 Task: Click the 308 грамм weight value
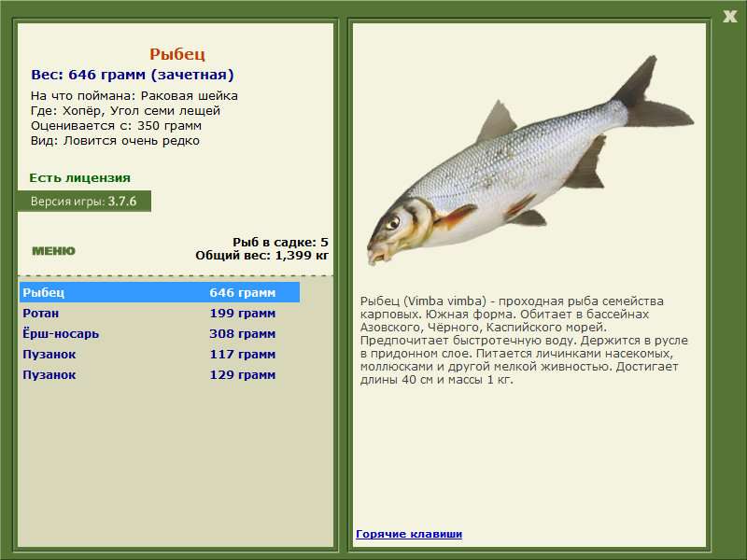(243, 334)
